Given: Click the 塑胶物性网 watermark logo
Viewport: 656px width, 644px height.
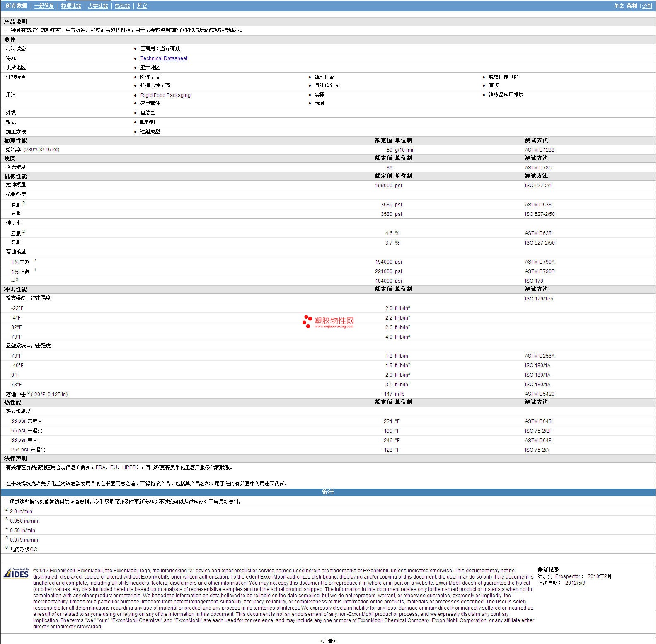Looking at the screenshot, I should click(x=328, y=322).
